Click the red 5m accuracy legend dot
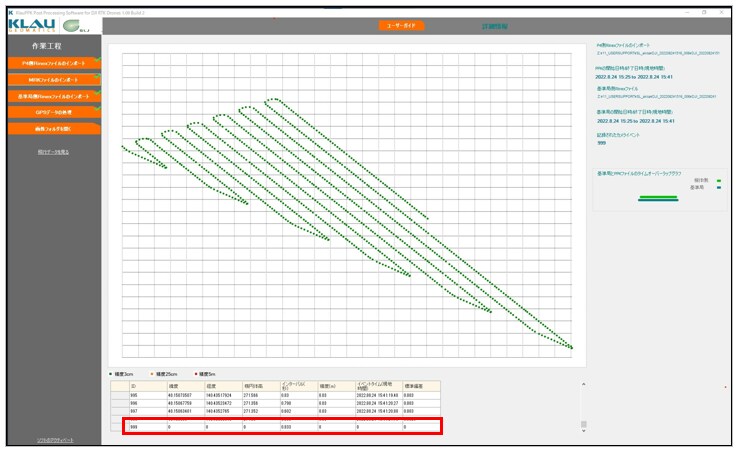This screenshot has width=737, height=452. point(196,374)
